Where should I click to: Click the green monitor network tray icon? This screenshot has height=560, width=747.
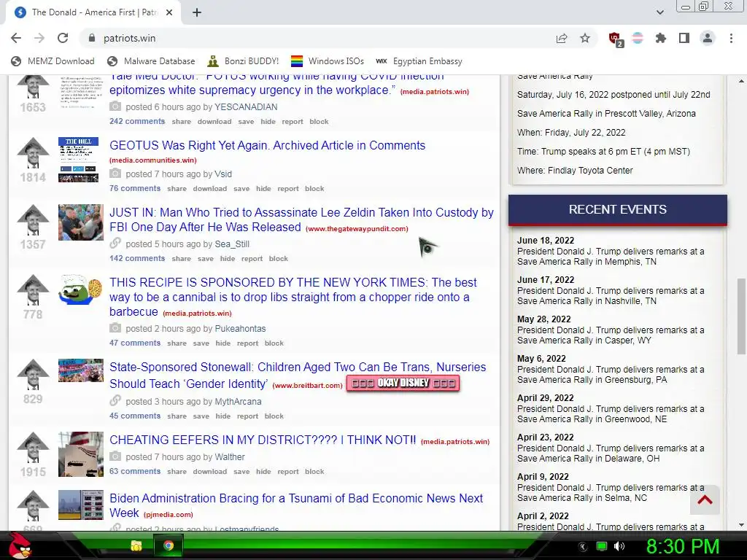pos(602,546)
